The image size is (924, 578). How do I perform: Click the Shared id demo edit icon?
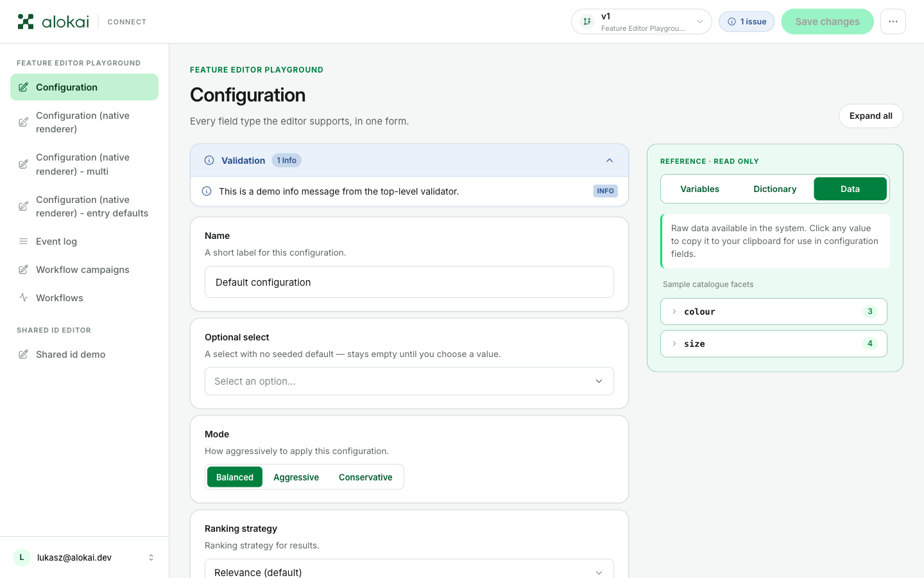pyautogui.click(x=23, y=355)
